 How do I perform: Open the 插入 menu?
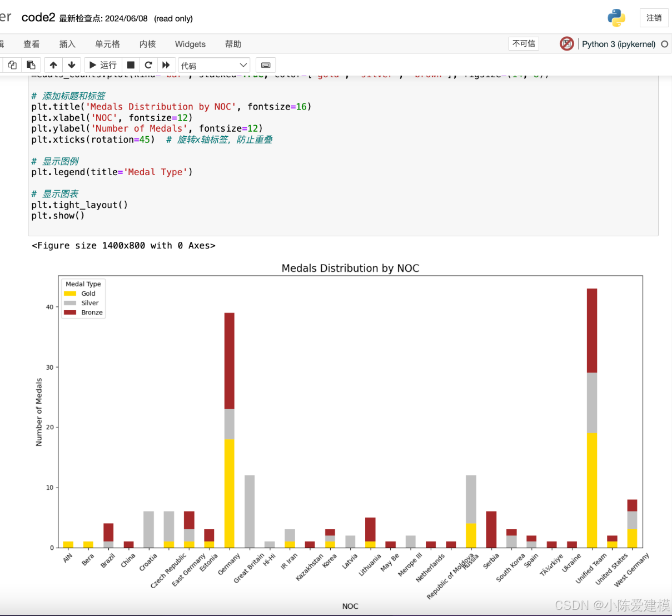click(x=67, y=44)
